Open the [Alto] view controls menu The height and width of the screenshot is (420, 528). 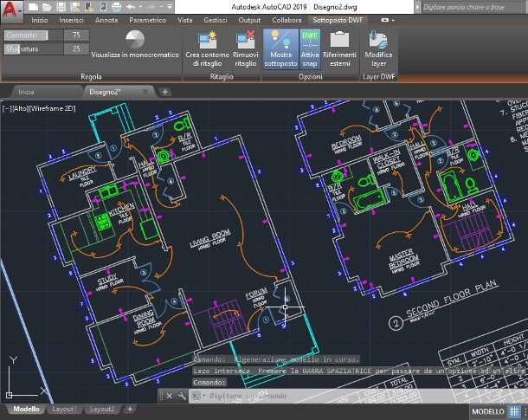click(20, 108)
